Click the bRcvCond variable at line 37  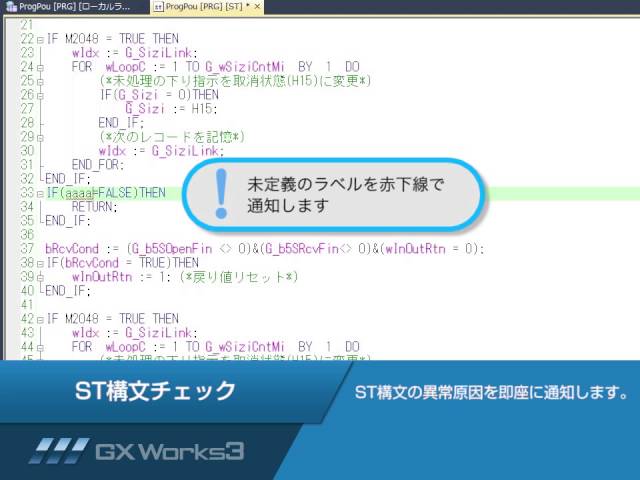click(x=72, y=249)
